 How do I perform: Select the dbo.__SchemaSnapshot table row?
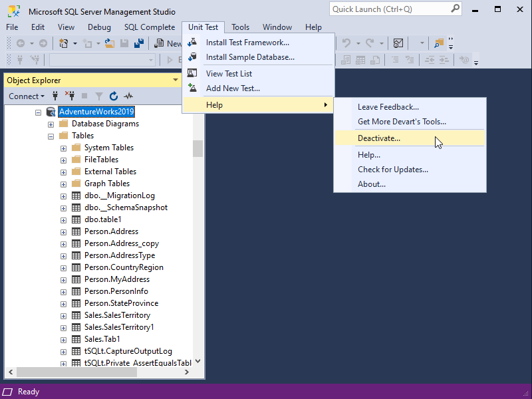click(x=126, y=207)
